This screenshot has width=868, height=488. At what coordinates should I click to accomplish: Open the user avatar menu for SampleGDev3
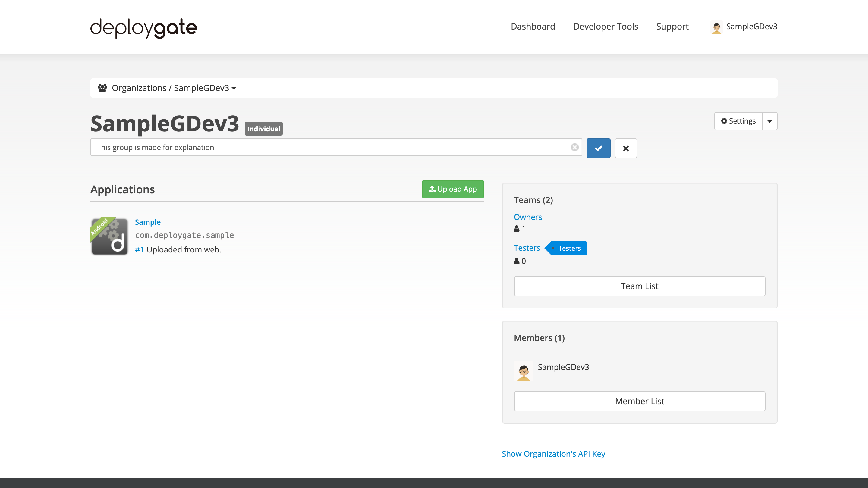(x=717, y=27)
